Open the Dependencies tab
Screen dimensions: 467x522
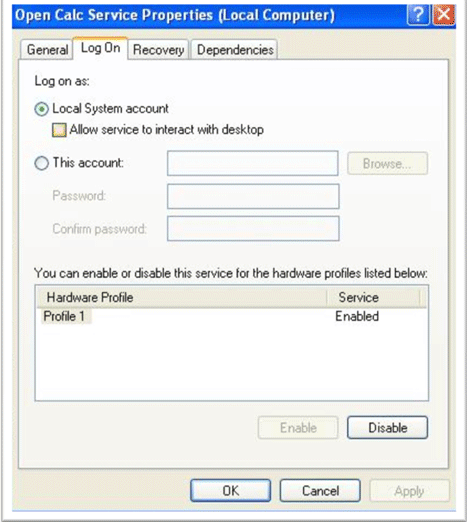pos(235,50)
